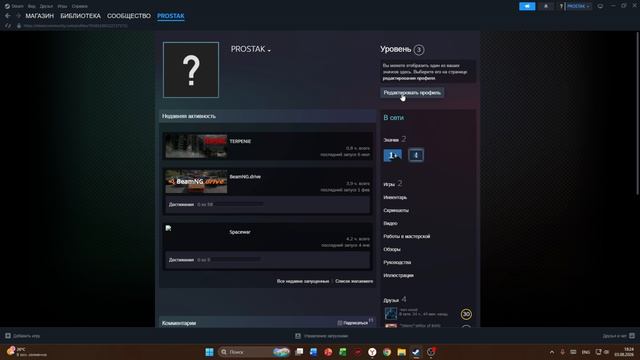Screen dimensions: 640x360
Task: Open the Иллюстрации link
Action: tap(398, 275)
